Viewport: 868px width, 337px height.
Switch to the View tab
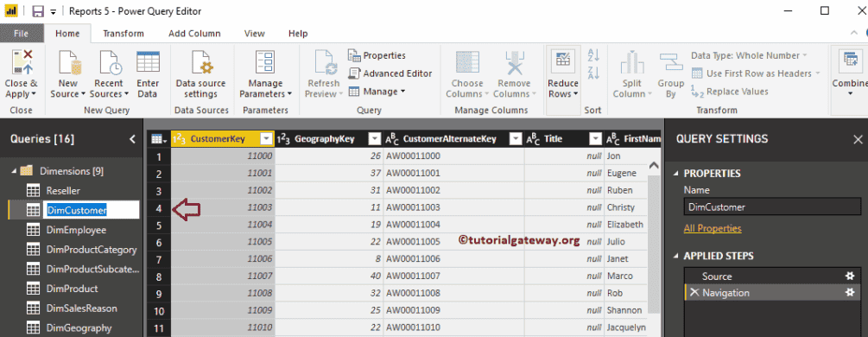tap(255, 33)
